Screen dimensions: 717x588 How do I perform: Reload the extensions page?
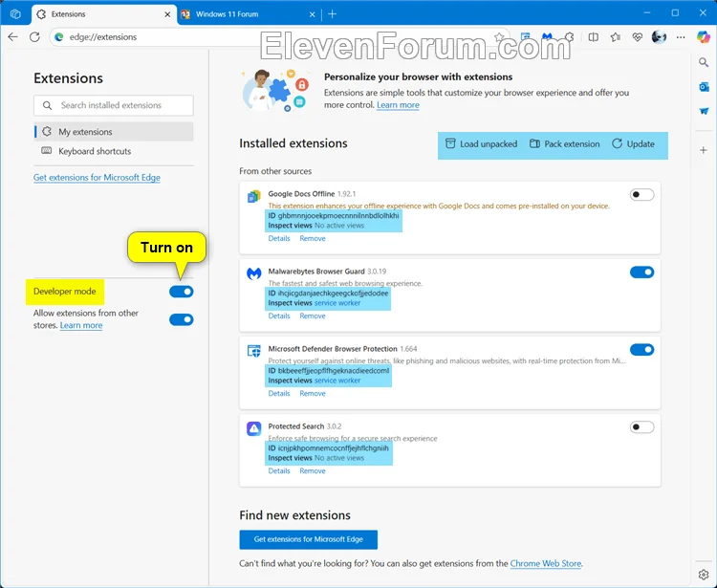34,37
